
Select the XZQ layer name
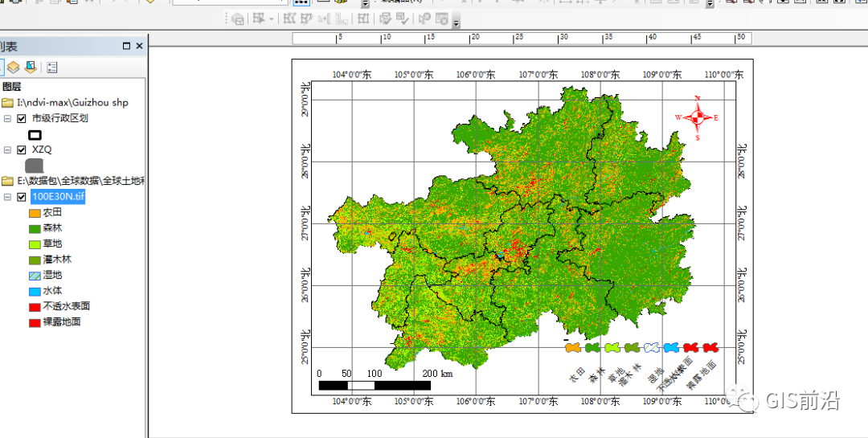click(42, 149)
